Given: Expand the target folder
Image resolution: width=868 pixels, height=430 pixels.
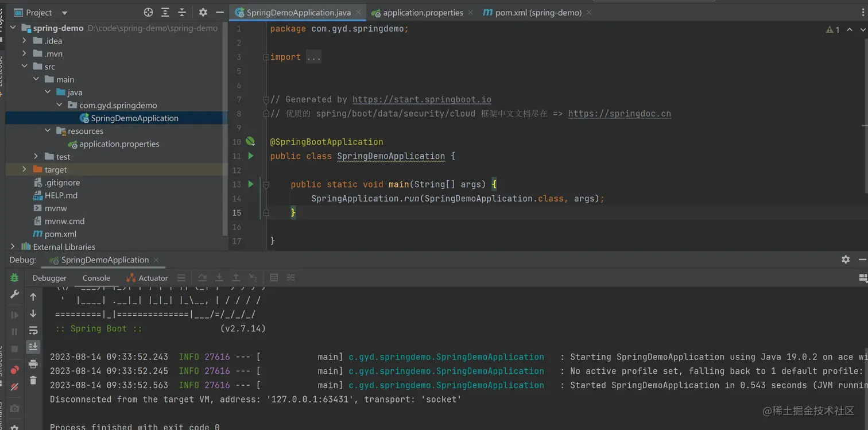Looking at the screenshot, I should 24,169.
